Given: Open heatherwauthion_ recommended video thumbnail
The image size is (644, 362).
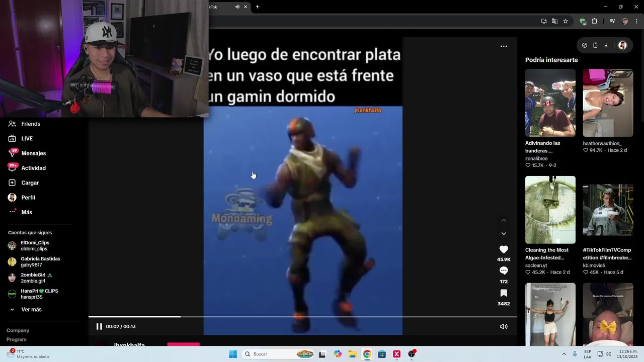Looking at the screenshot, I should point(608,103).
